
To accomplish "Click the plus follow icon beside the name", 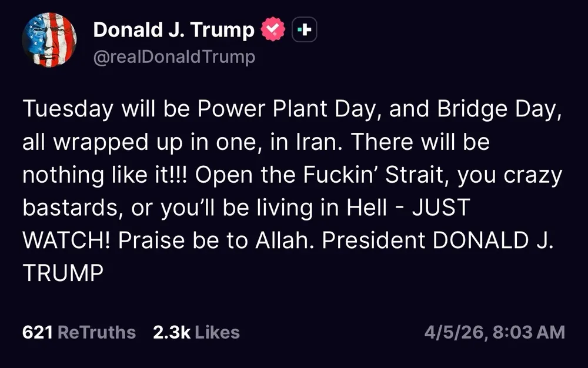I will (x=304, y=29).
